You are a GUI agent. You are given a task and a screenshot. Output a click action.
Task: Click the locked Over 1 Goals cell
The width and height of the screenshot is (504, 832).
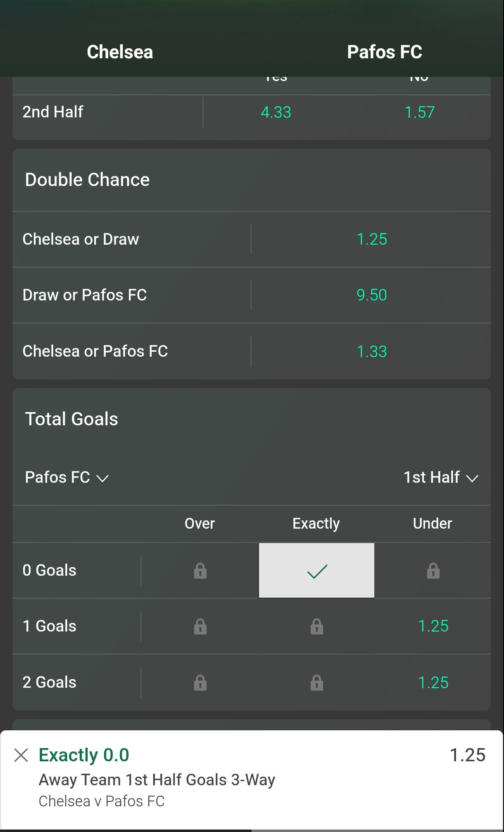click(200, 627)
